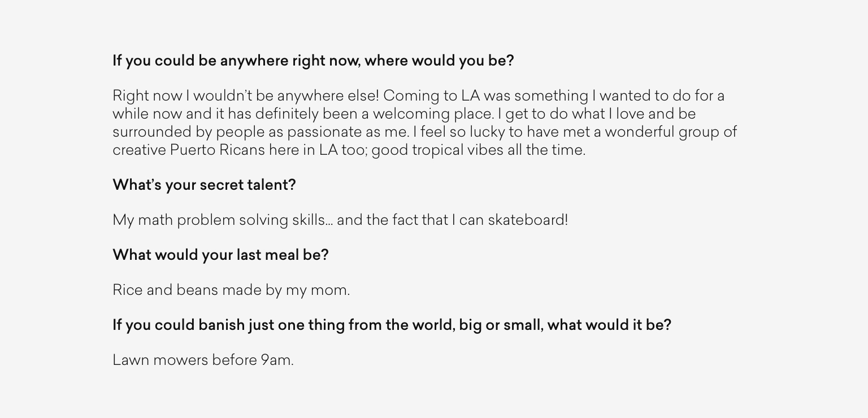Click the 'What's your secret talent?' heading
868x418 pixels.
coord(204,185)
